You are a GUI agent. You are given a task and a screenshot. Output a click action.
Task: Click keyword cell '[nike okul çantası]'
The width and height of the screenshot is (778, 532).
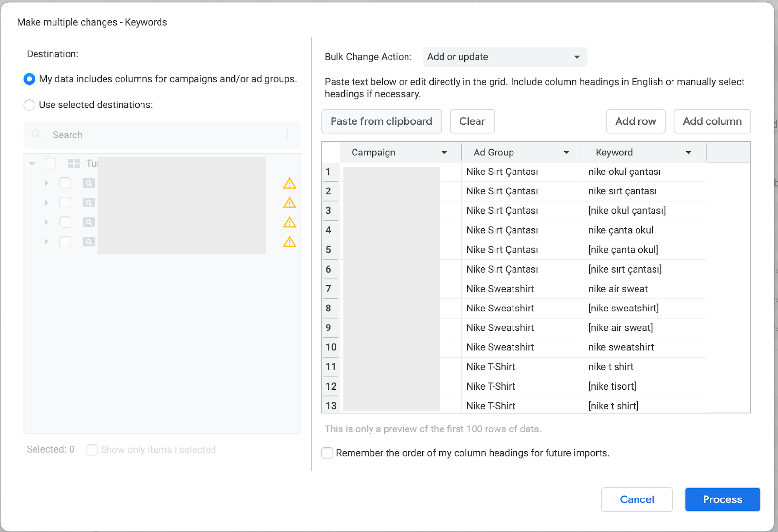(644, 211)
